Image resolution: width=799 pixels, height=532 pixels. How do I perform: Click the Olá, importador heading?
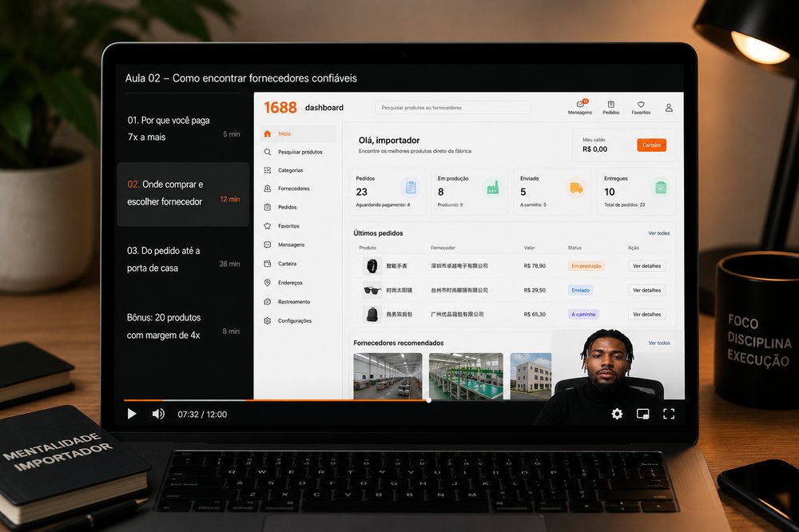(389, 140)
